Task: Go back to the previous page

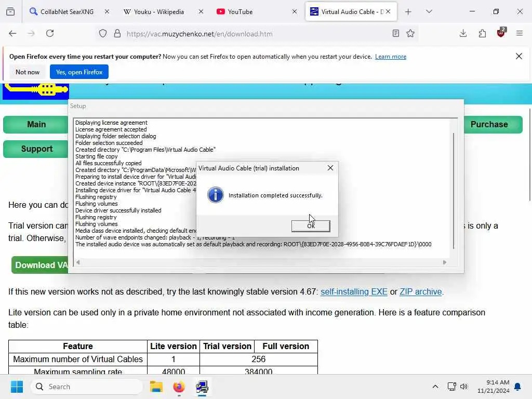Action: click(12, 33)
